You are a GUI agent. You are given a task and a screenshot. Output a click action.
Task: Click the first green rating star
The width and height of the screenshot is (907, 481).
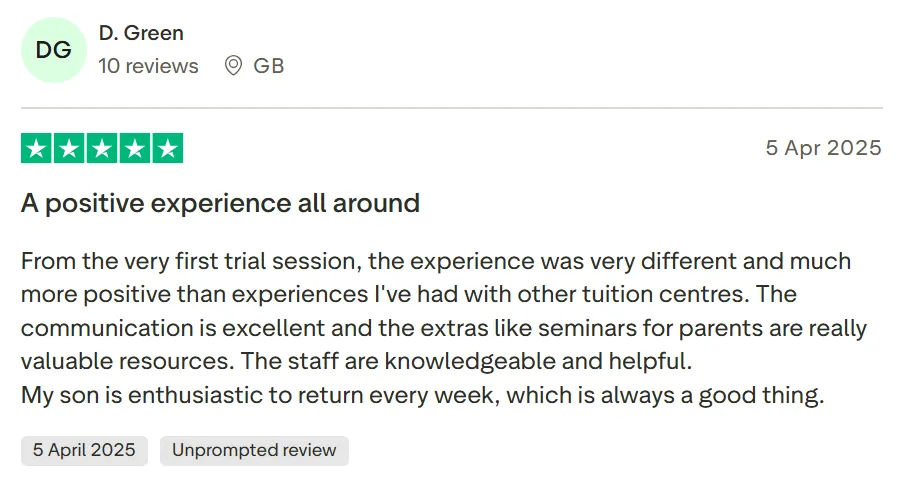(x=37, y=149)
